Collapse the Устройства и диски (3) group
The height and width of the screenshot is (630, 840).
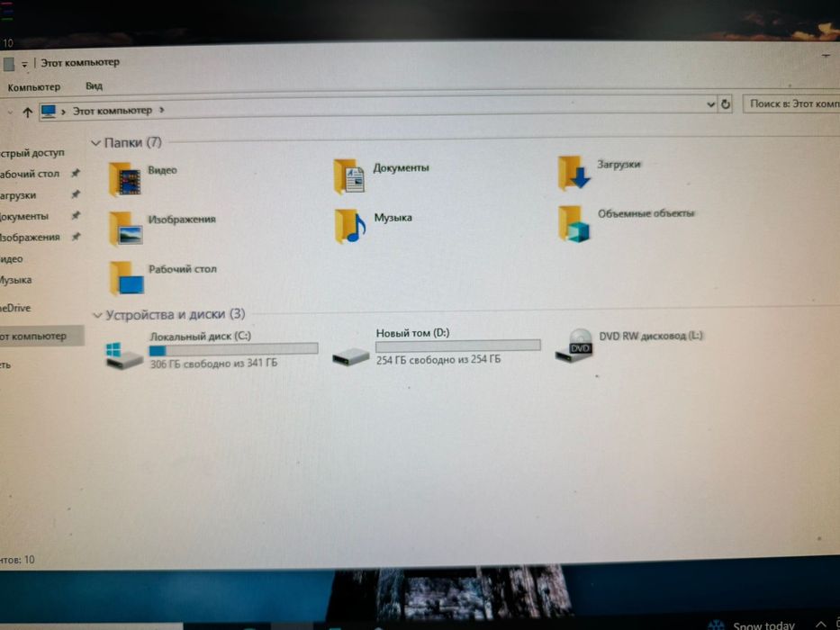[97, 315]
